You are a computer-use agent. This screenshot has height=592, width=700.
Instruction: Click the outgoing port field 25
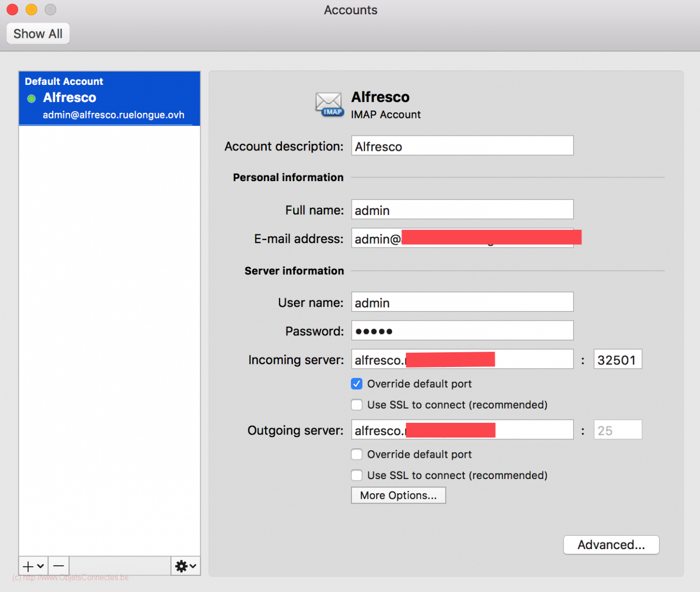(x=618, y=430)
